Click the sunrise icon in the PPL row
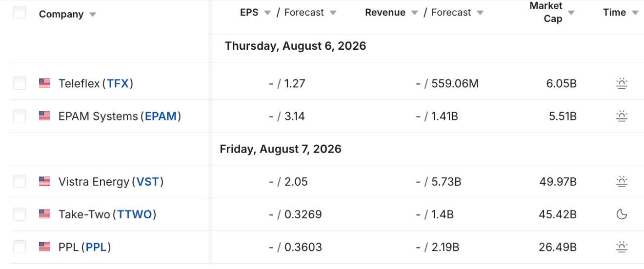 (622, 247)
